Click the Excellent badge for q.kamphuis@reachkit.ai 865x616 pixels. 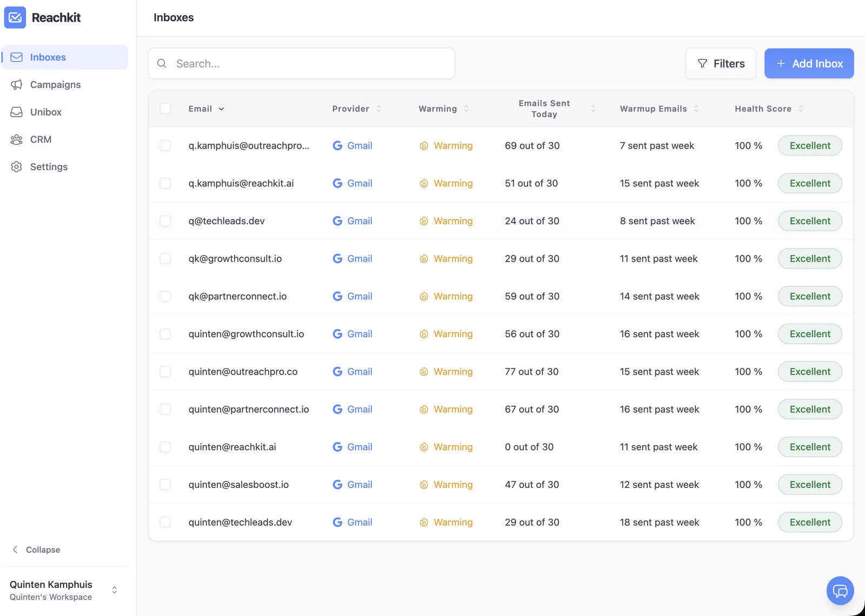coord(810,184)
